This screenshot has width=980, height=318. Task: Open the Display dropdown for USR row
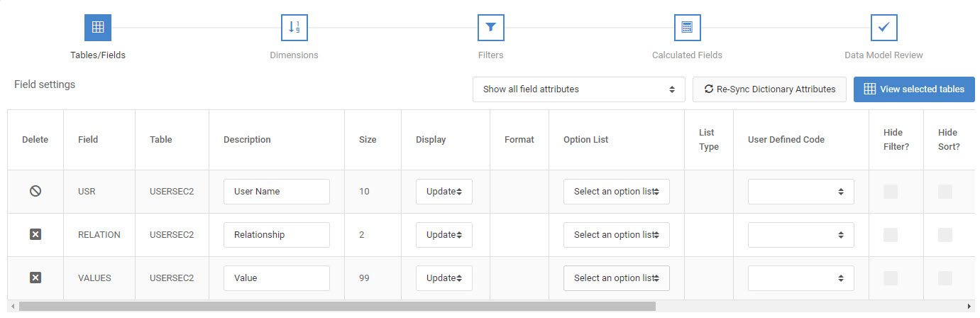pyautogui.click(x=444, y=192)
